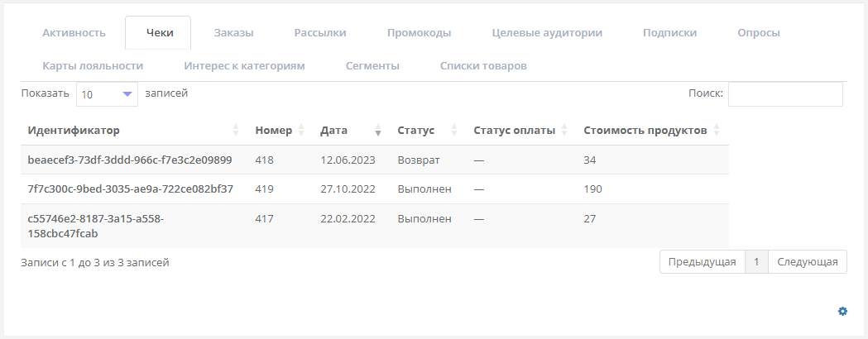Open the Промокоды tab
The image size is (868, 339).
coord(419,32)
